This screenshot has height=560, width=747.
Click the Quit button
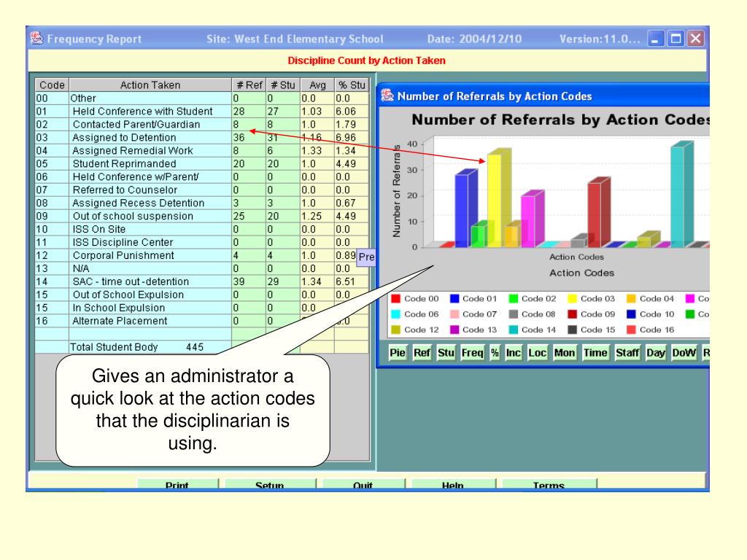point(363,484)
